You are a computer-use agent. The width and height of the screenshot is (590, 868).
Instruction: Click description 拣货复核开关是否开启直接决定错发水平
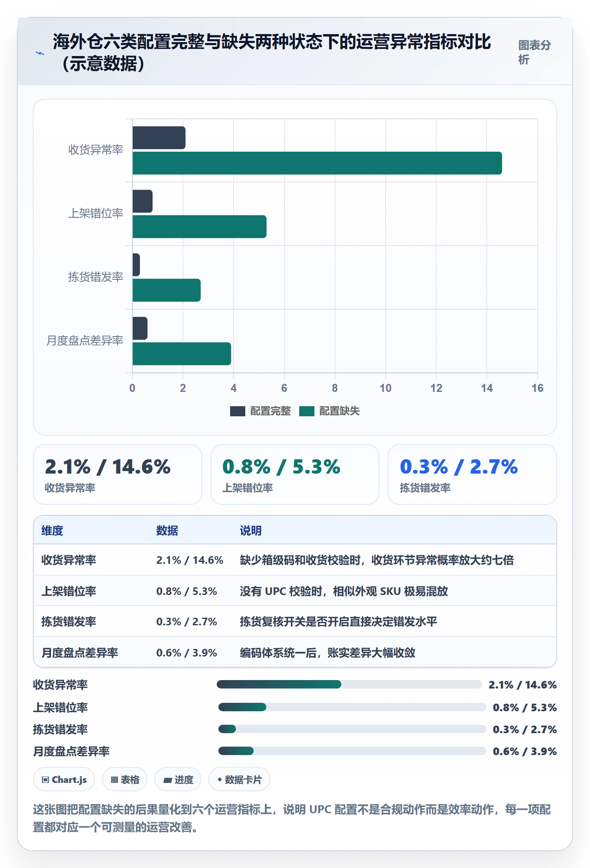click(x=338, y=622)
